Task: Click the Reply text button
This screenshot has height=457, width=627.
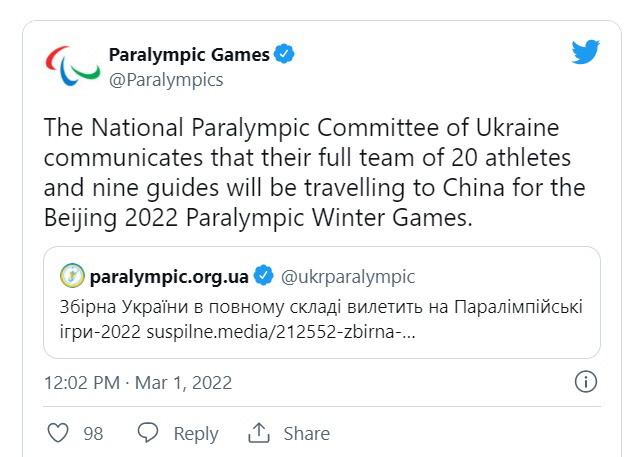Action: [x=195, y=433]
